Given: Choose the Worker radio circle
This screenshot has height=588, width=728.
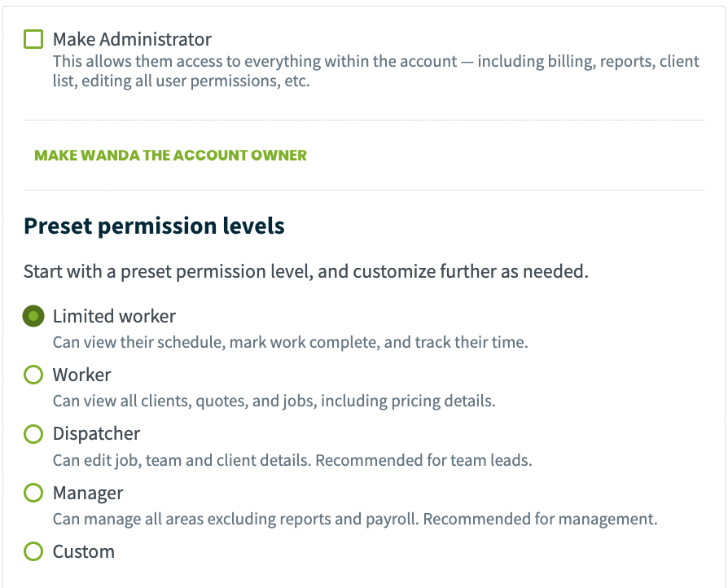Looking at the screenshot, I should [33, 375].
